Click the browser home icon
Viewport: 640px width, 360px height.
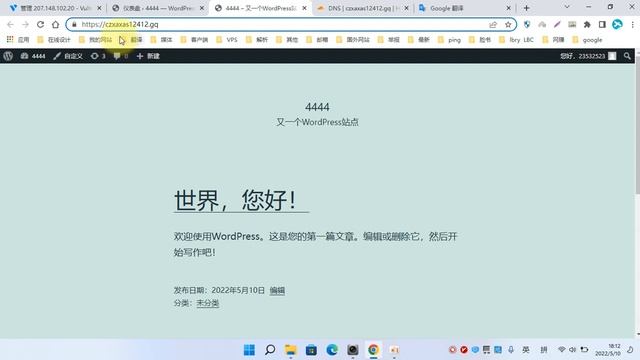[56, 24]
